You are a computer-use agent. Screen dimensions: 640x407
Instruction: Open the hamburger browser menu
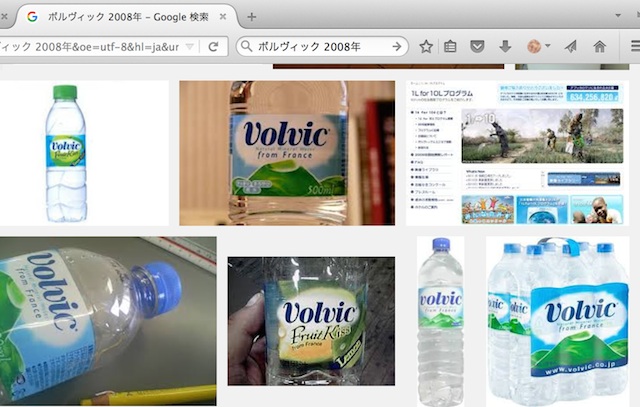(x=635, y=46)
